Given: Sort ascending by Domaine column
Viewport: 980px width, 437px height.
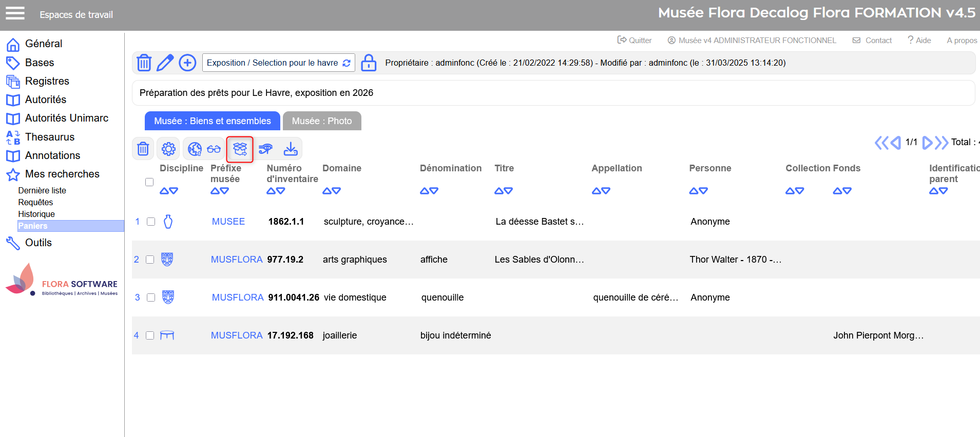Looking at the screenshot, I should point(327,191).
